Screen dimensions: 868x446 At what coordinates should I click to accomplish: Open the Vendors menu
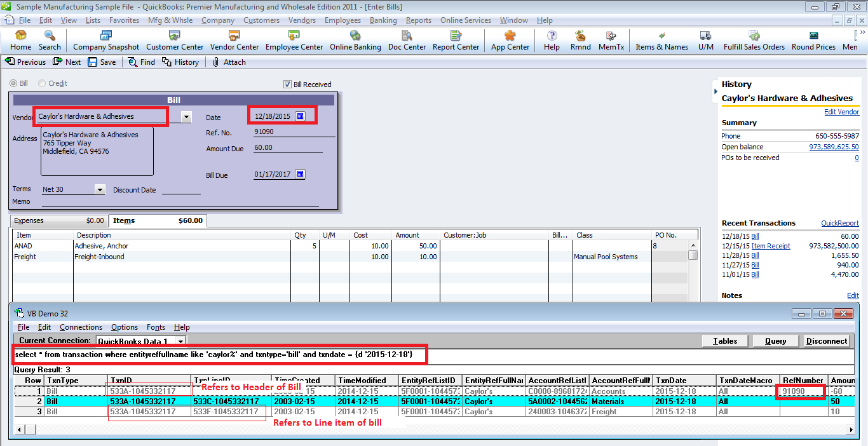point(302,20)
